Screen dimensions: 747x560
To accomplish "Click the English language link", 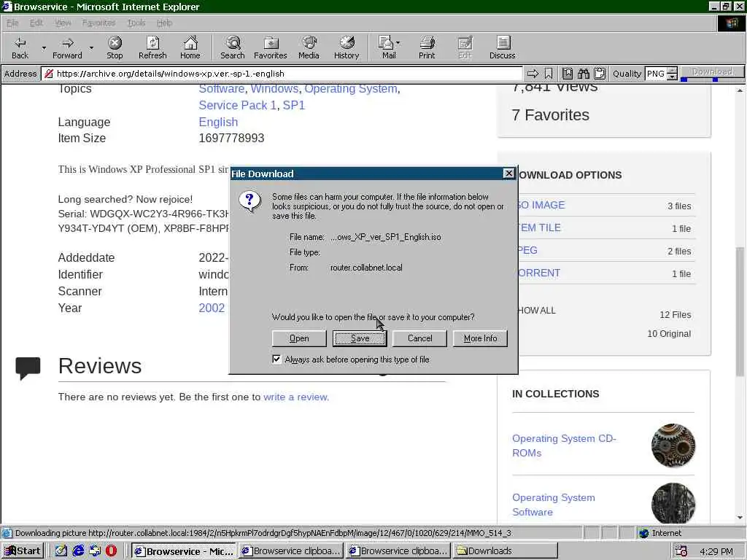I will [x=218, y=122].
